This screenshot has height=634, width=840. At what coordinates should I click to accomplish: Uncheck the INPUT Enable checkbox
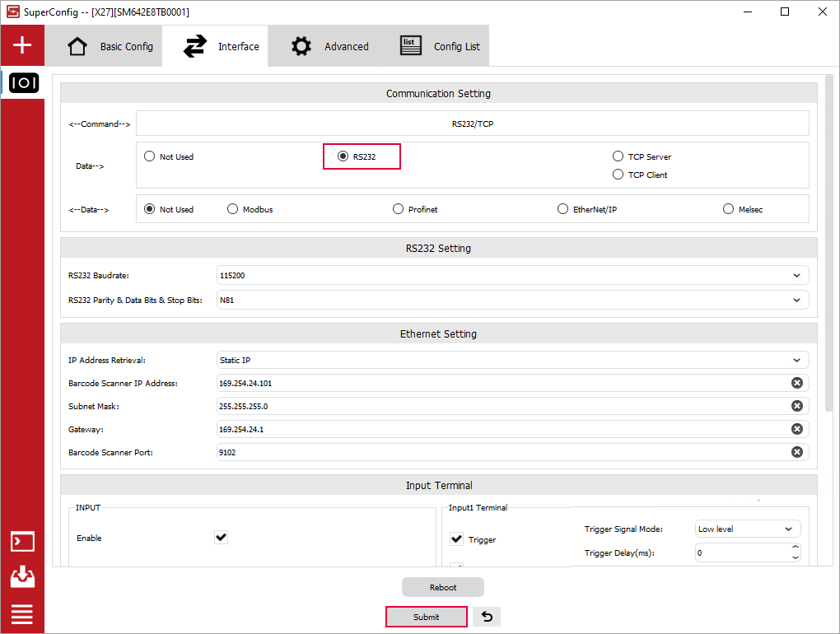click(221, 538)
